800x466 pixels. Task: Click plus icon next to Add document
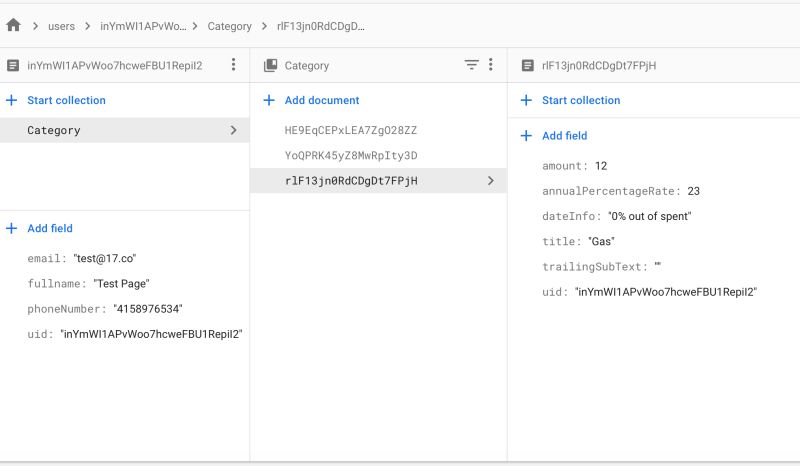pyautogui.click(x=269, y=100)
